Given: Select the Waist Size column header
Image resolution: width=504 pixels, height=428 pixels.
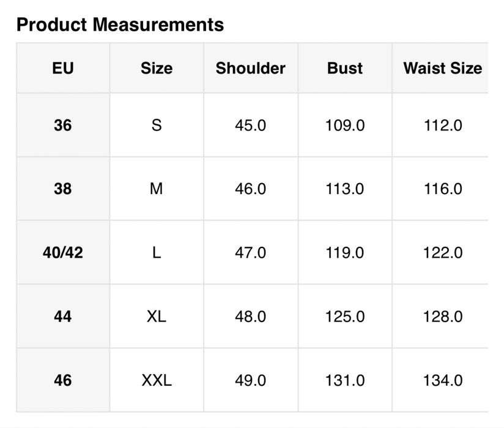Looking at the screenshot, I should point(442,68).
